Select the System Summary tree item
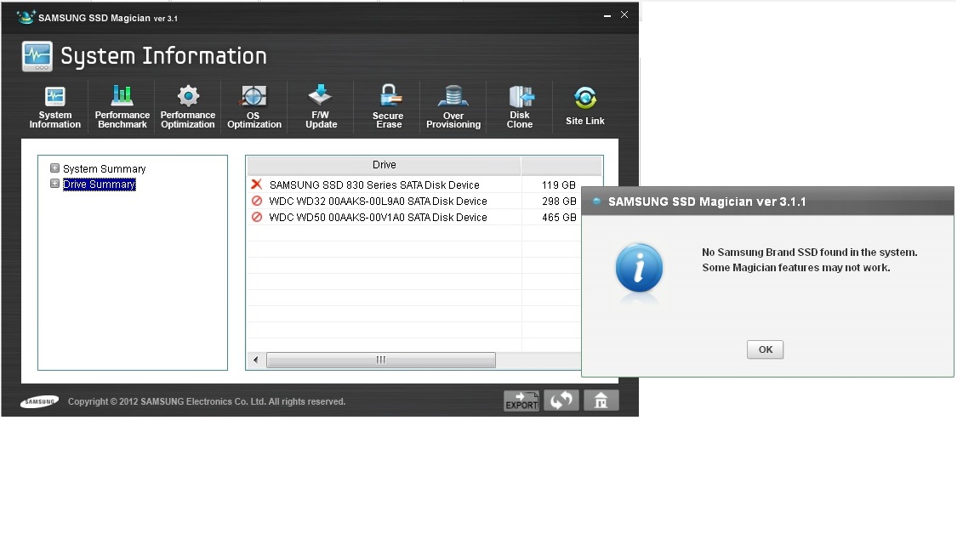This screenshot has height=551, width=980. click(104, 168)
